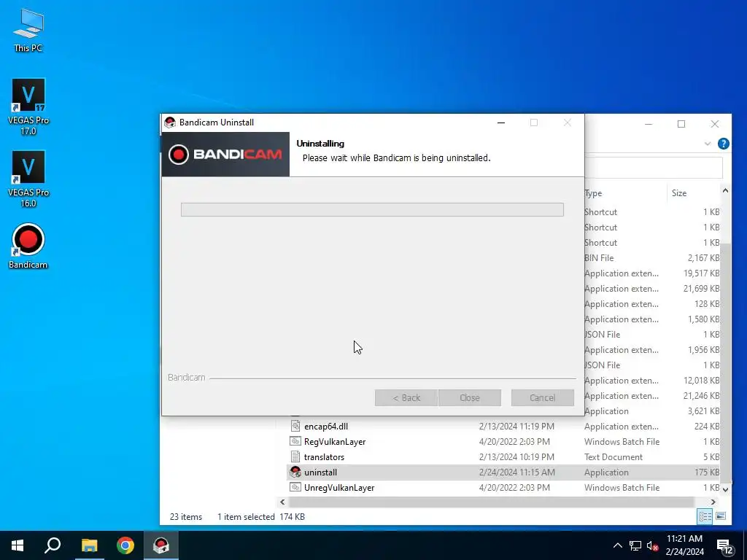747x560 pixels.
Task: Click the 12,018 KB size cell
Action: 701,381
